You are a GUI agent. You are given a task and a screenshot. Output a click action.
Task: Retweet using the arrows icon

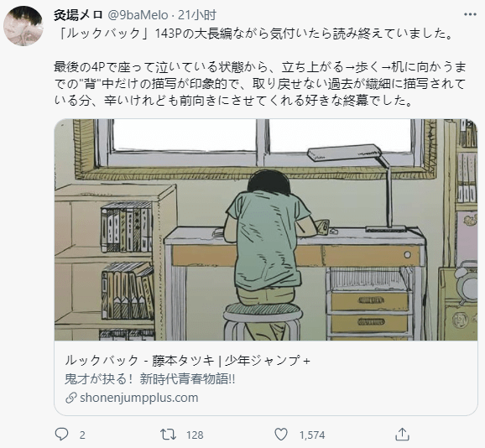coord(169,435)
